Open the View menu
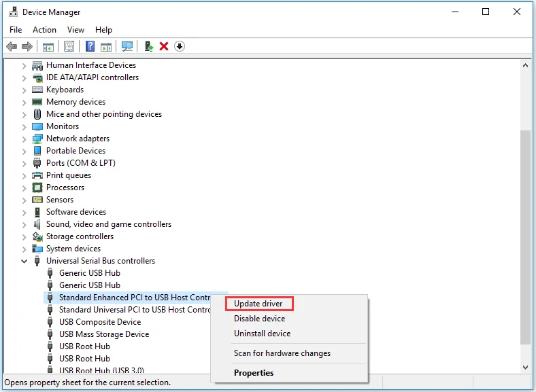Screen dimensions: 536x392 [x=76, y=30]
